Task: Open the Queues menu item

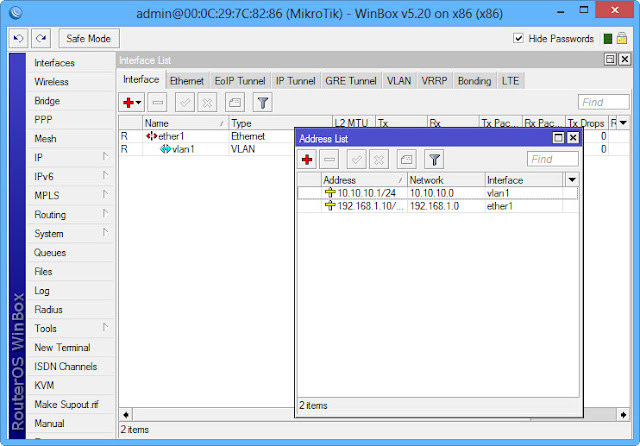Action: click(70, 253)
